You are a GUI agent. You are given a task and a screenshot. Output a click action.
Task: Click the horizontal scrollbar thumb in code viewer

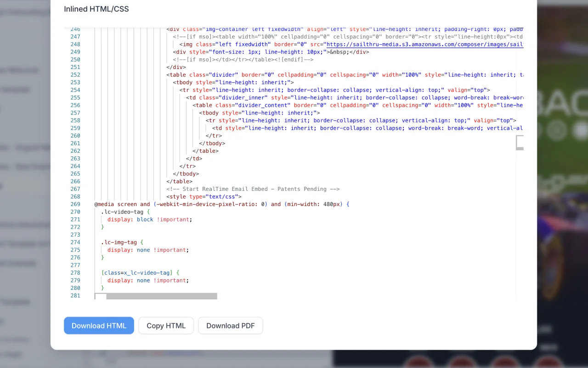click(162, 296)
